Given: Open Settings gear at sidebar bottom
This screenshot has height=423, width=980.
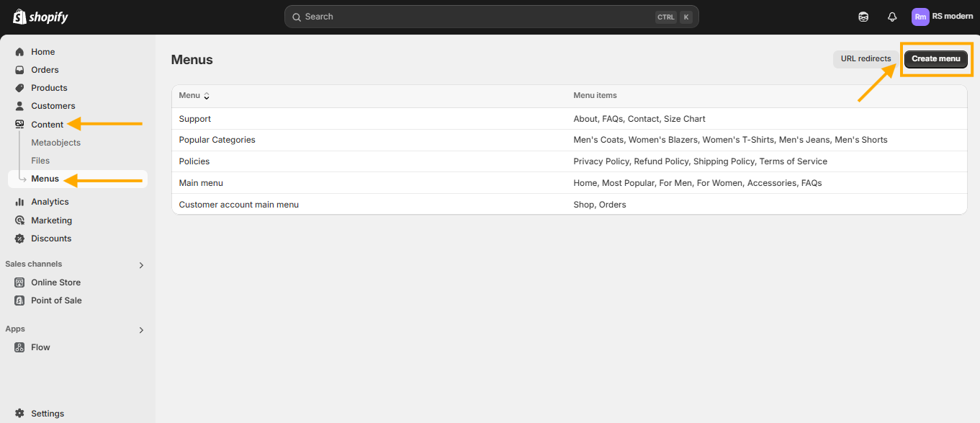Looking at the screenshot, I should tap(19, 414).
